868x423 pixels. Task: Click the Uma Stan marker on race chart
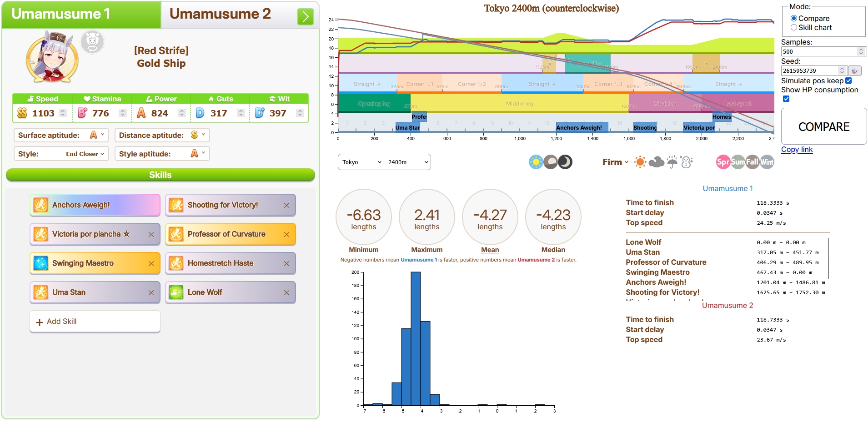(408, 127)
